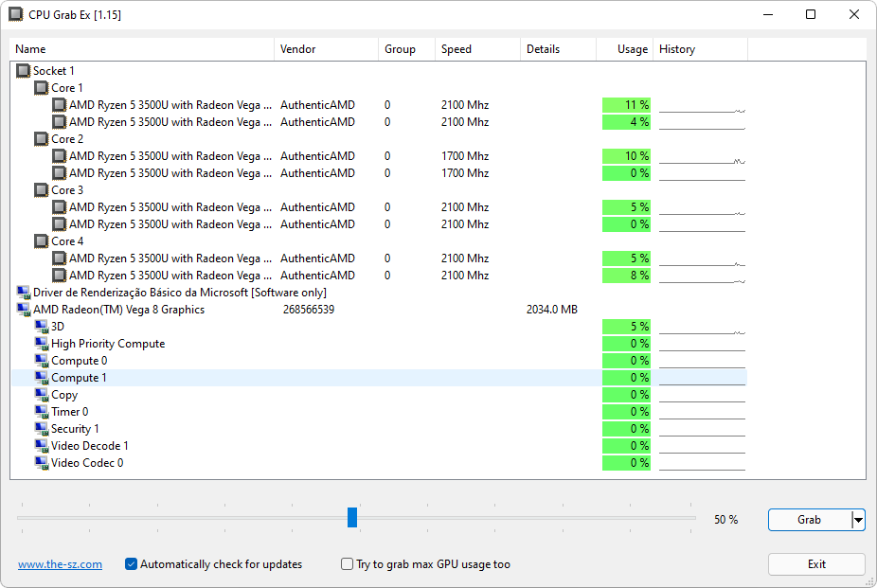Click the processor icon of Core 2's 0 % thread

tap(60, 173)
